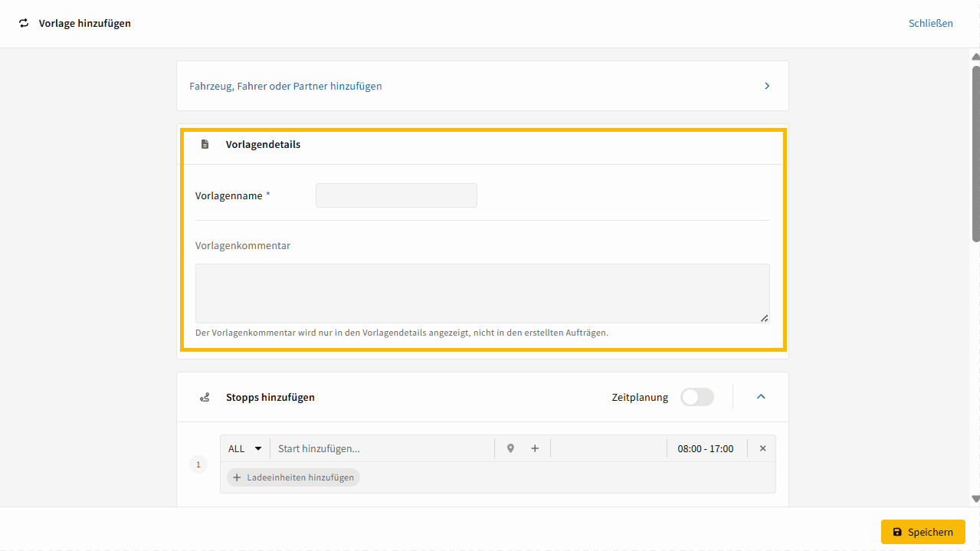980x551 pixels.
Task: Click the repeat icon beside Vorlage hinzufügen
Action: (x=24, y=23)
